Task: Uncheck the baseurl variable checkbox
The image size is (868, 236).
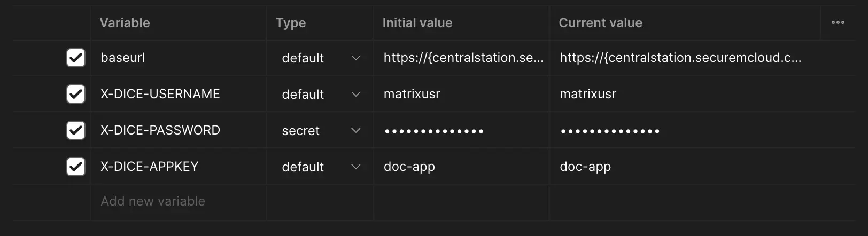Action: [76, 58]
